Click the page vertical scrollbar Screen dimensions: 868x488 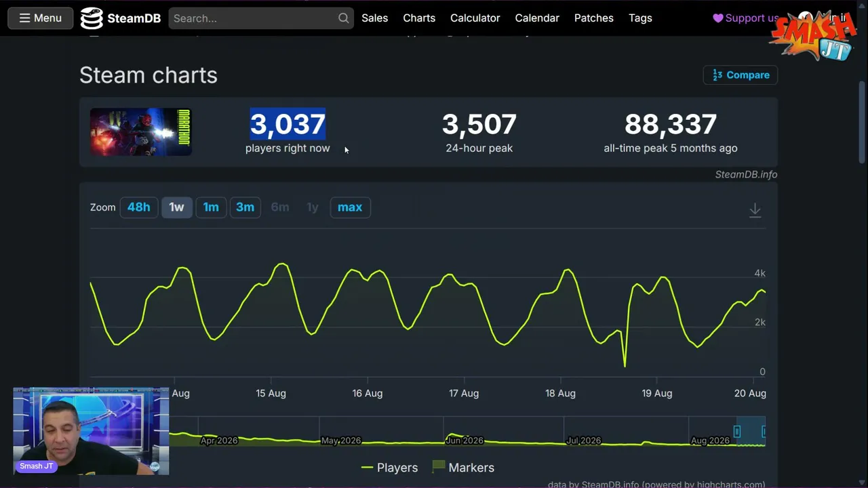pos(863,122)
